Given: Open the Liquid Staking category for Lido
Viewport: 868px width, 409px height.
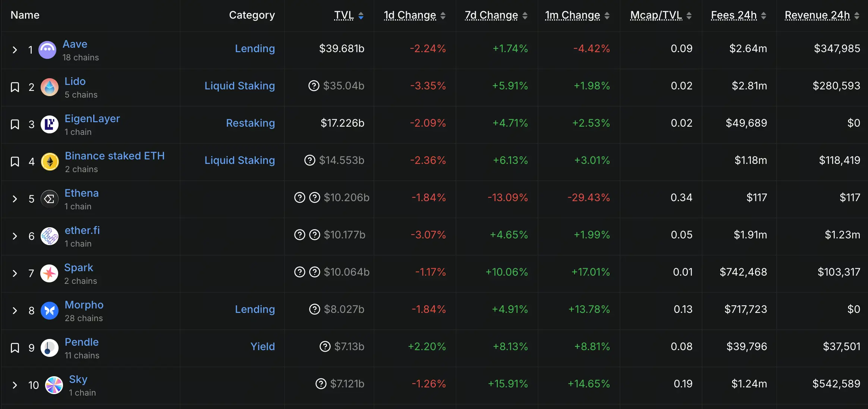Looking at the screenshot, I should tap(240, 86).
